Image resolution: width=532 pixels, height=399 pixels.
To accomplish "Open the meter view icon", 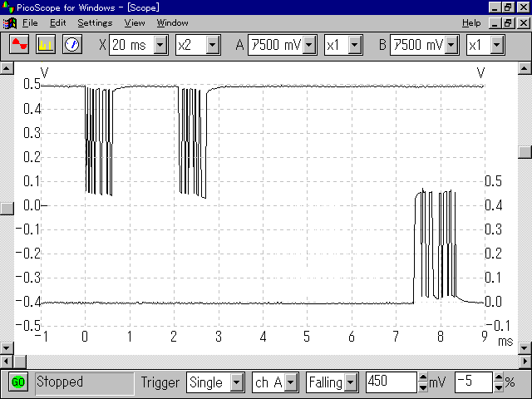I will coord(72,44).
